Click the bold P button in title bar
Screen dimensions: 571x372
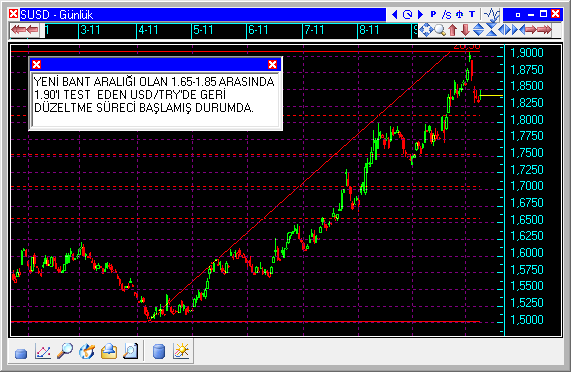click(x=433, y=15)
